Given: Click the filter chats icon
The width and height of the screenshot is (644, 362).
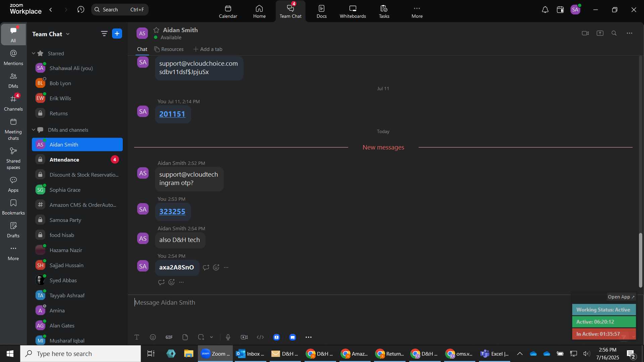Looking at the screenshot, I should [104, 34].
